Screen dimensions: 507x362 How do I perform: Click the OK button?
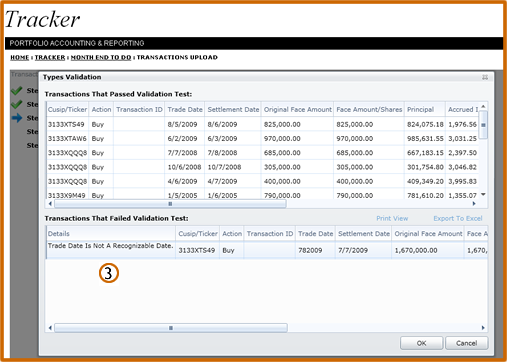pos(421,343)
